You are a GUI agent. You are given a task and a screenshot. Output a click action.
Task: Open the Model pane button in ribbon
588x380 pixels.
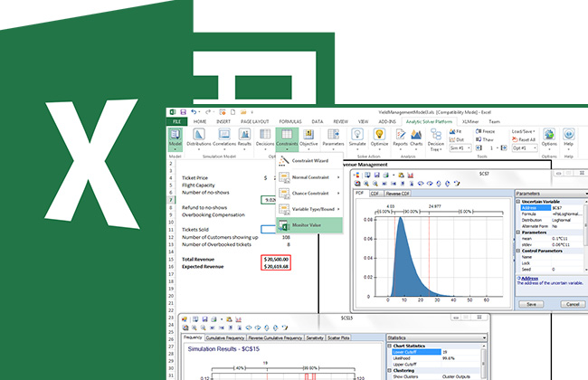coord(175,139)
